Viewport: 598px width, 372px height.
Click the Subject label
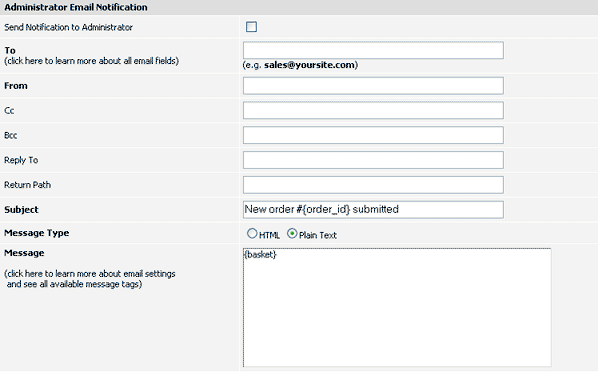[x=21, y=210]
